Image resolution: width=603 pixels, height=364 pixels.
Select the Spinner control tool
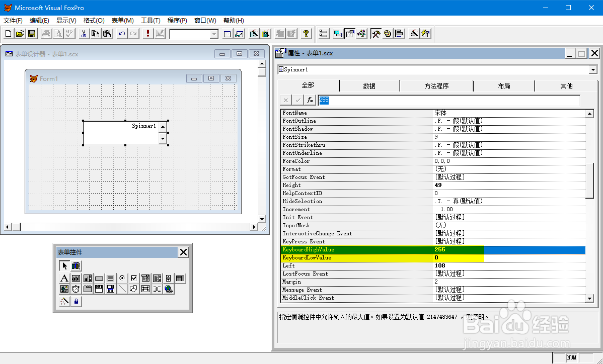tap(169, 279)
